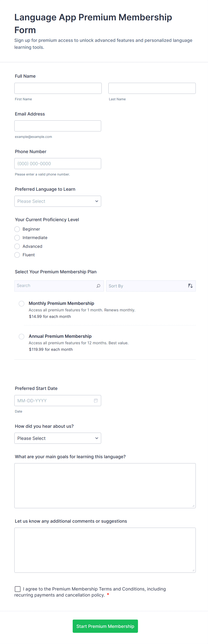This screenshot has width=208, height=644.
Task: Click the additional comments text area
Action: coord(105,550)
